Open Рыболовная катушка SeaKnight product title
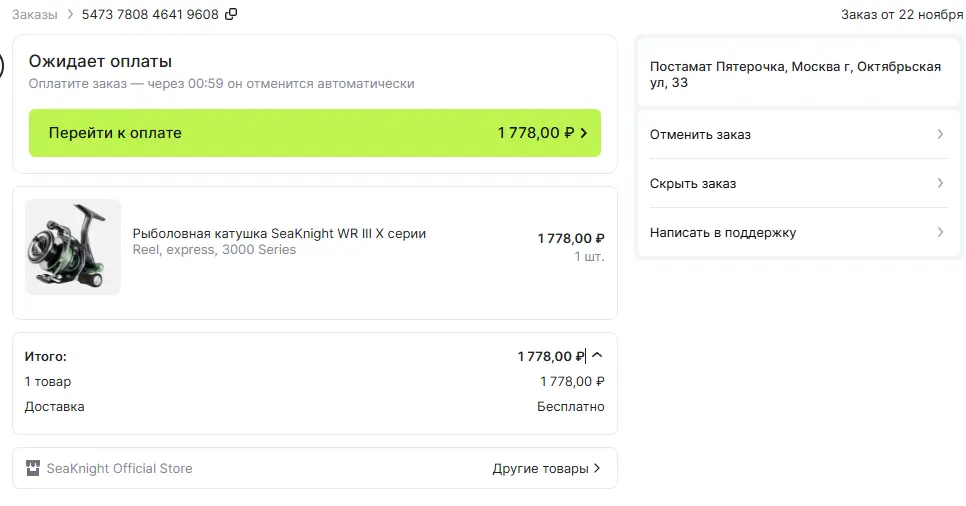The height and width of the screenshot is (506, 966). pos(279,234)
